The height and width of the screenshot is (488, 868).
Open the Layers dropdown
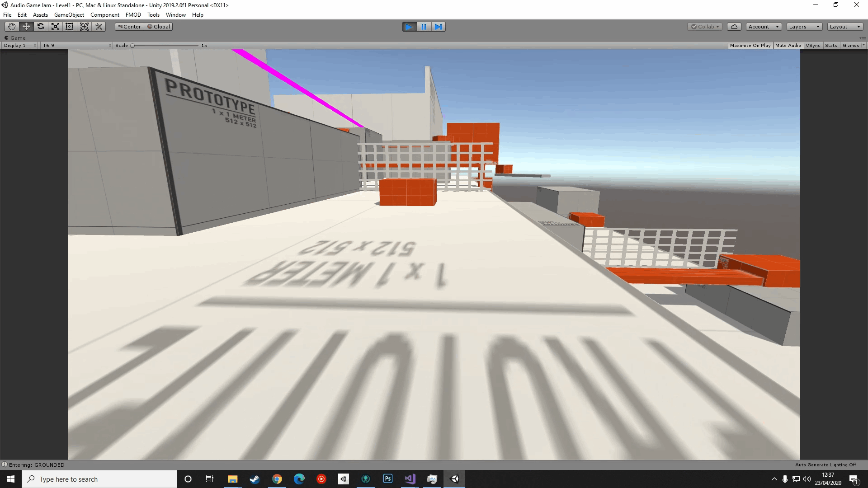point(804,27)
